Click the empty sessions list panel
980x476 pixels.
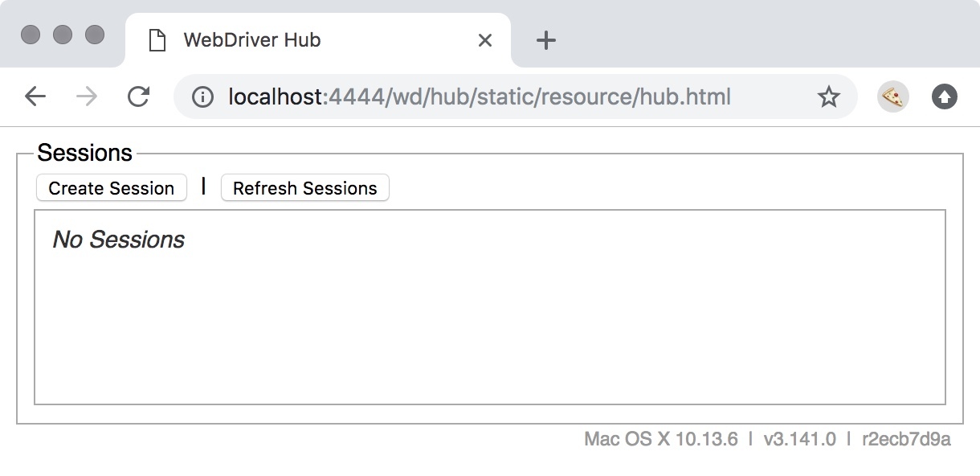[x=490, y=330]
